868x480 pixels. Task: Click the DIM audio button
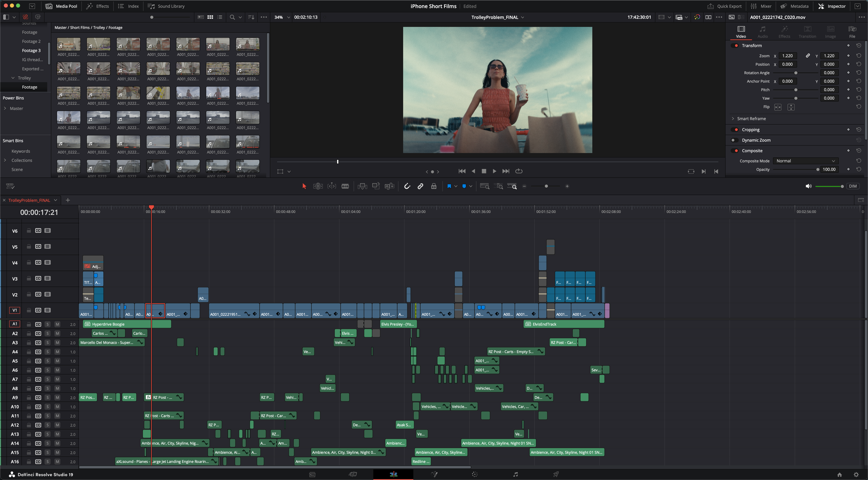853,186
